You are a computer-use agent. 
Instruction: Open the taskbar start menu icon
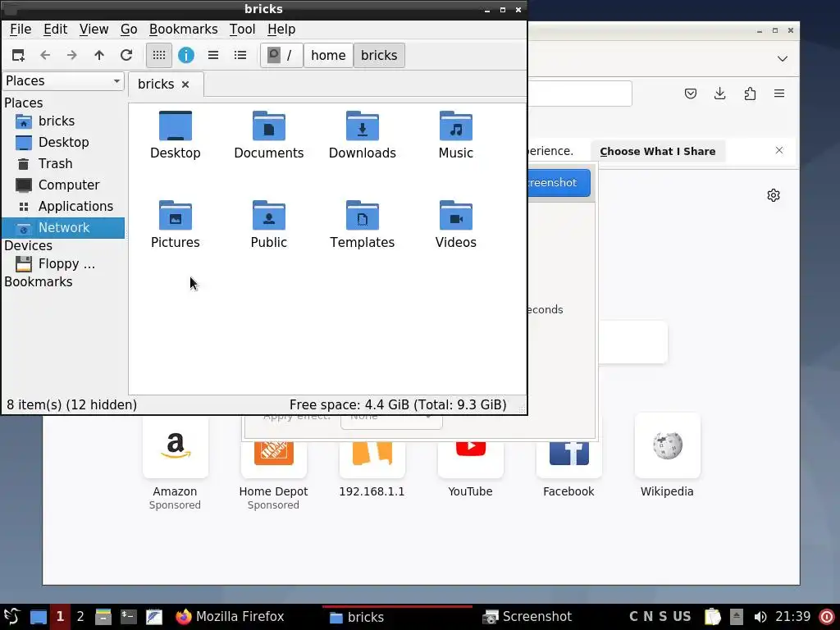click(x=11, y=617)
